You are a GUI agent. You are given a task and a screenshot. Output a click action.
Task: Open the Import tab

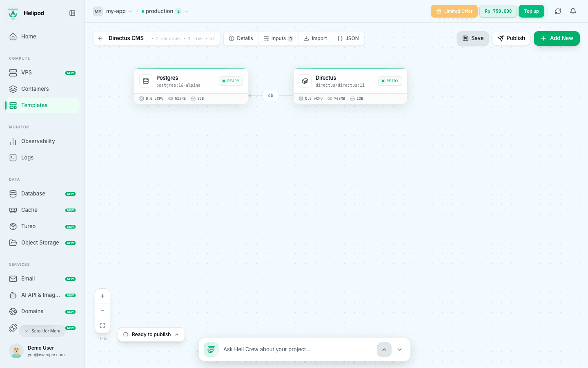[315, 38]
